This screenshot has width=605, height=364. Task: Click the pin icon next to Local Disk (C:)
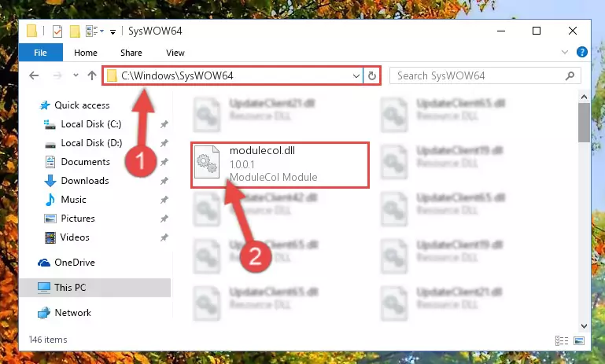[164, 124]
